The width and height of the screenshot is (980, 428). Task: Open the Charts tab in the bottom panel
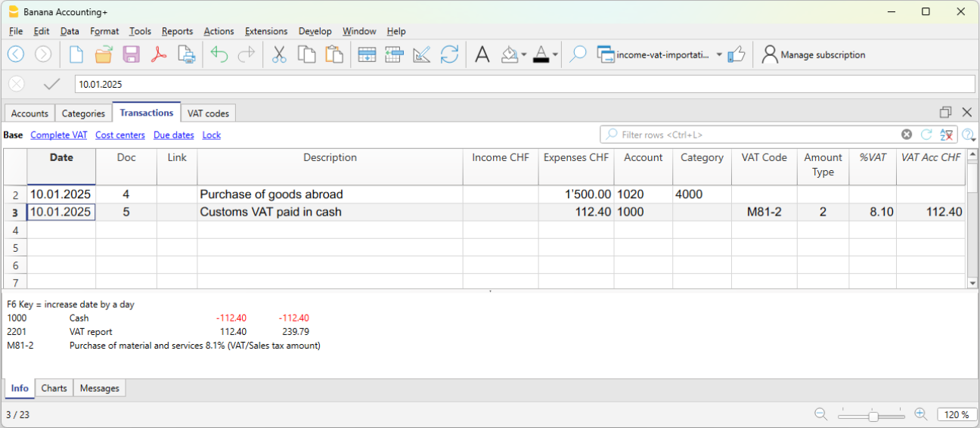(54, 388)
